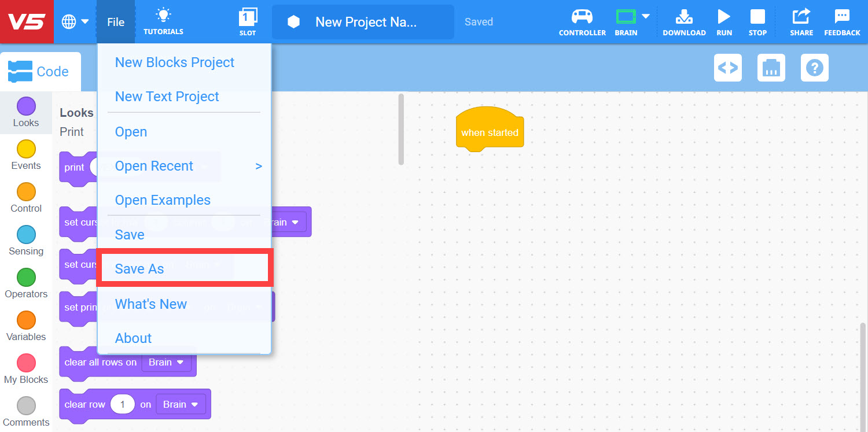The height and width of the screenshot is (432, 868).
Task: Open the Controller configuration
Action: point(582,21)
